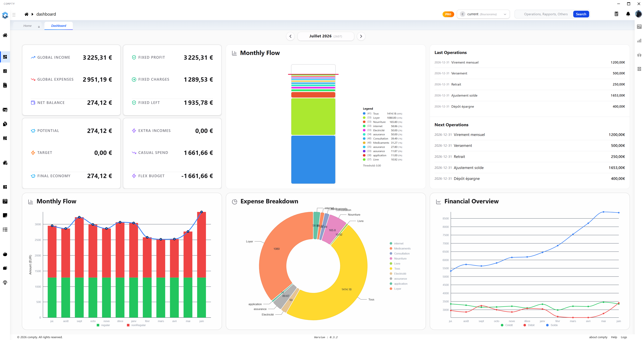644x340 pixels.
Task: Open the about compty link
Action: click(598, 337)
